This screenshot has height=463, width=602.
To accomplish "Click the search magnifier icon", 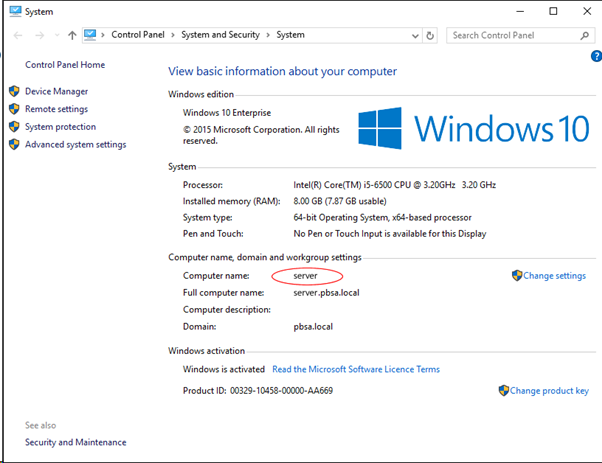I will point(587,35).
